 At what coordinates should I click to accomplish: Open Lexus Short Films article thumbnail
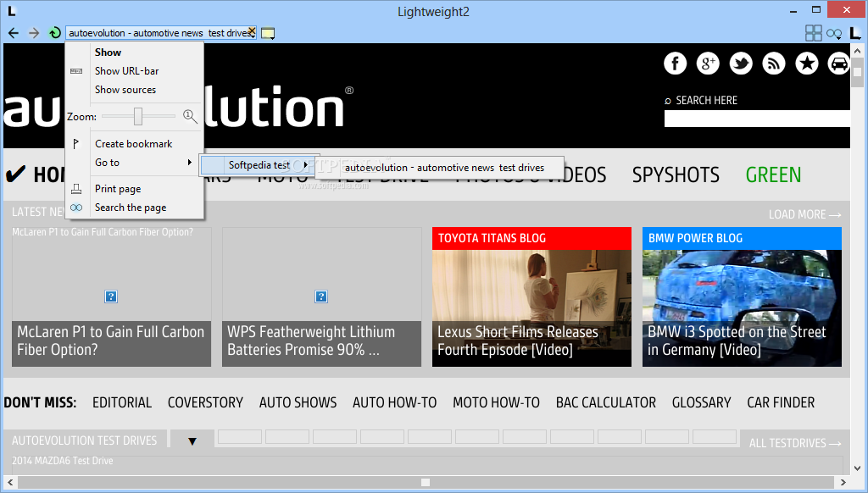[x=531, y=308]
